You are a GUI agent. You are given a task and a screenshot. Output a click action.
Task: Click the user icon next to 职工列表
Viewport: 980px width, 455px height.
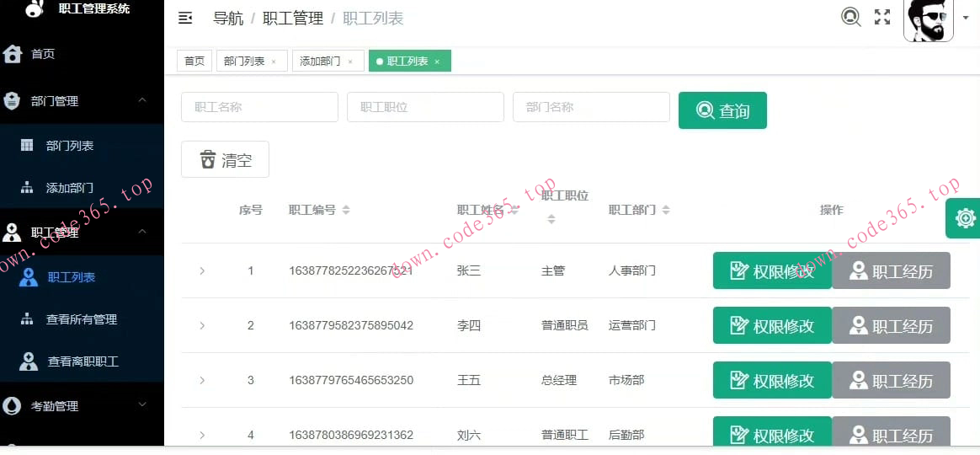pyautogui.click(x=28, y=276)
